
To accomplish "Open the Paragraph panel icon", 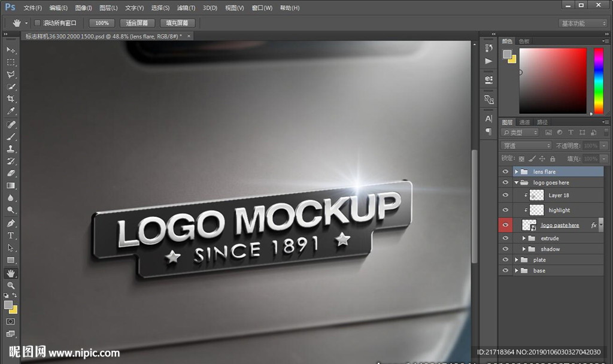I will (x=488, y=131).
